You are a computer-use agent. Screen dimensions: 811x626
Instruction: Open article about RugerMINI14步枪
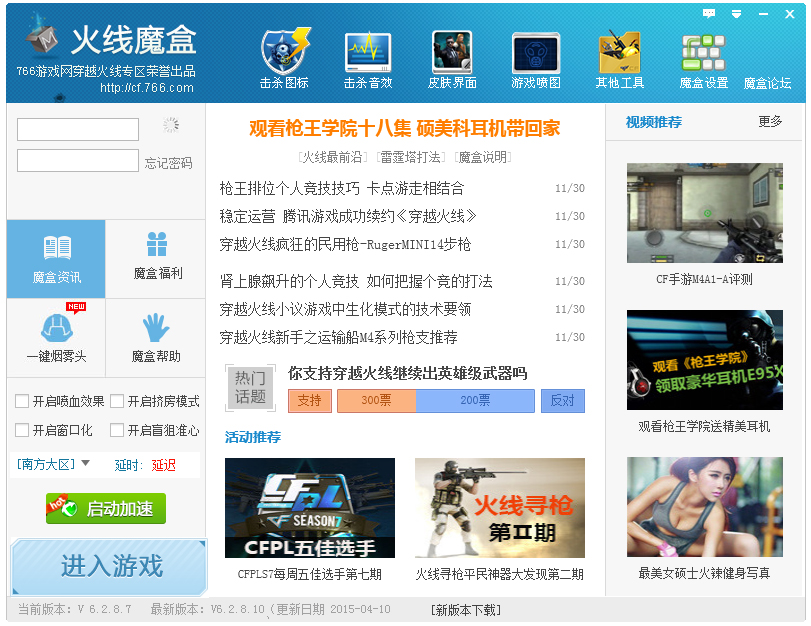pos(345,244)
